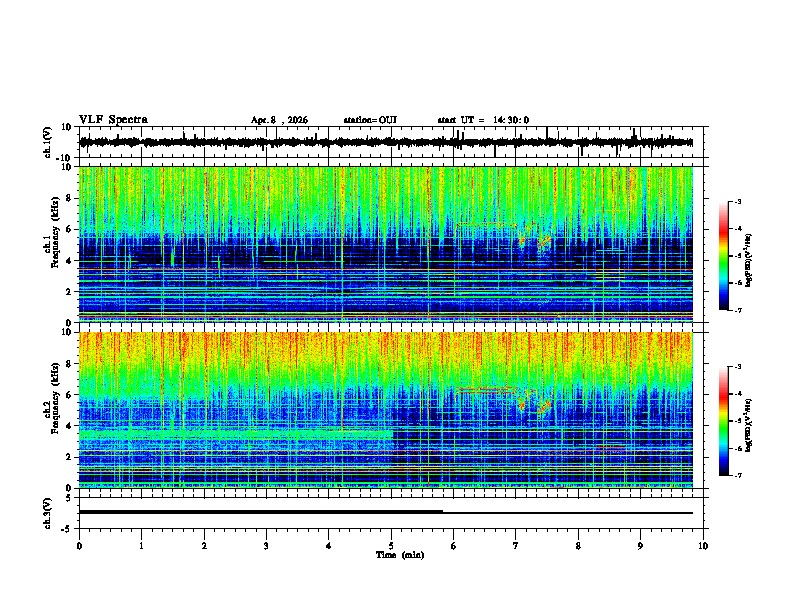Click time axis tick label "2"

point(204,546)
